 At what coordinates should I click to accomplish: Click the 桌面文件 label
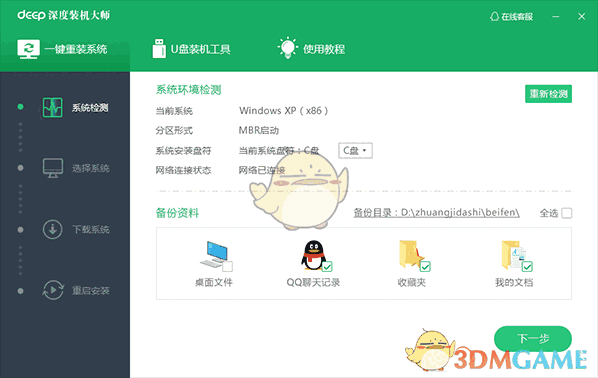click(x=214, y=282)
